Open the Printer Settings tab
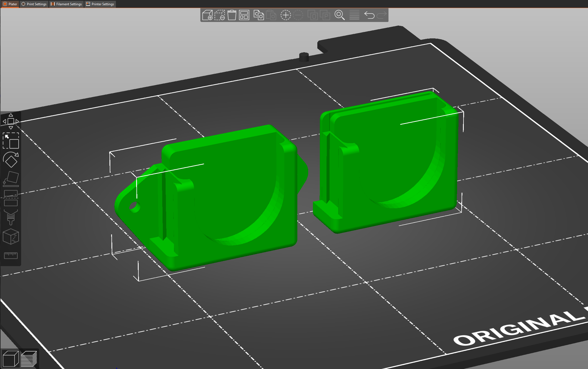The width and height of the screenshot is (588, 369). 100,4
